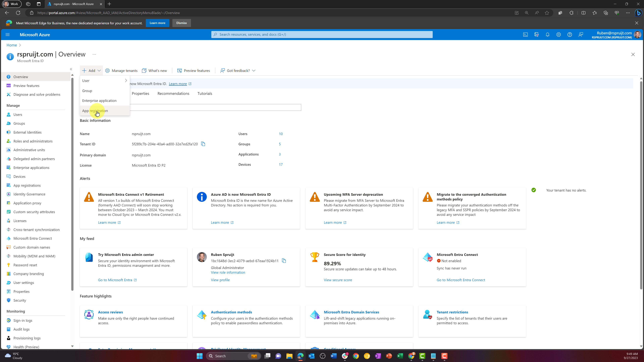Open the feedback smiley icon
The height and width of the screenshot is (362, 644).
pos(581,35)
